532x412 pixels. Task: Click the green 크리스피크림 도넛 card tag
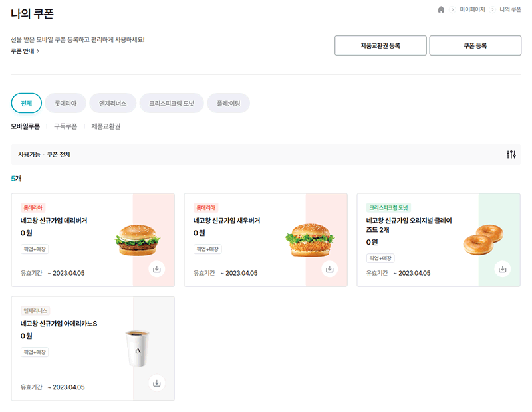point(389,207)
